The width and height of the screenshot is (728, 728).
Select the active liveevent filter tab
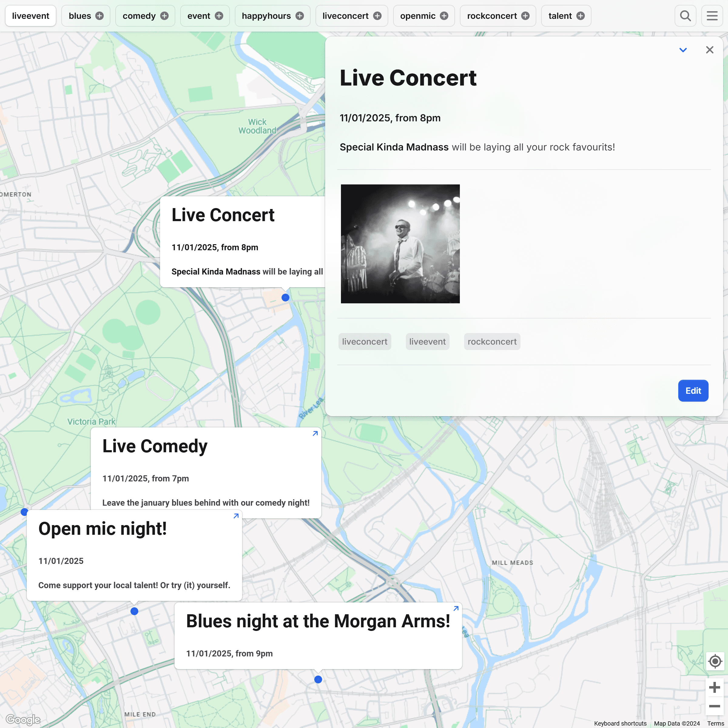31,16
